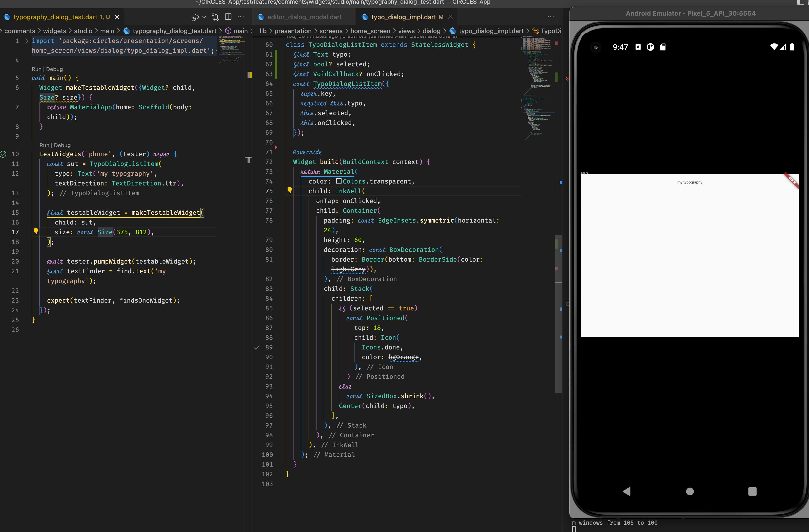This screenshot has width=809, height=532.
Task: Toggle the checkmark gutter marker on line 89
Action: [257, 347]
